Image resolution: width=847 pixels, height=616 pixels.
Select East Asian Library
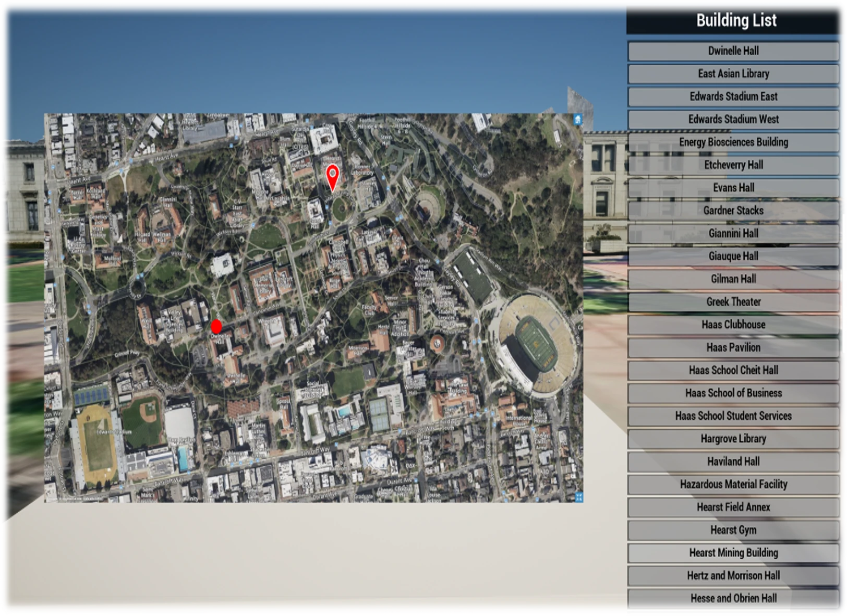(x=733, y=74)
